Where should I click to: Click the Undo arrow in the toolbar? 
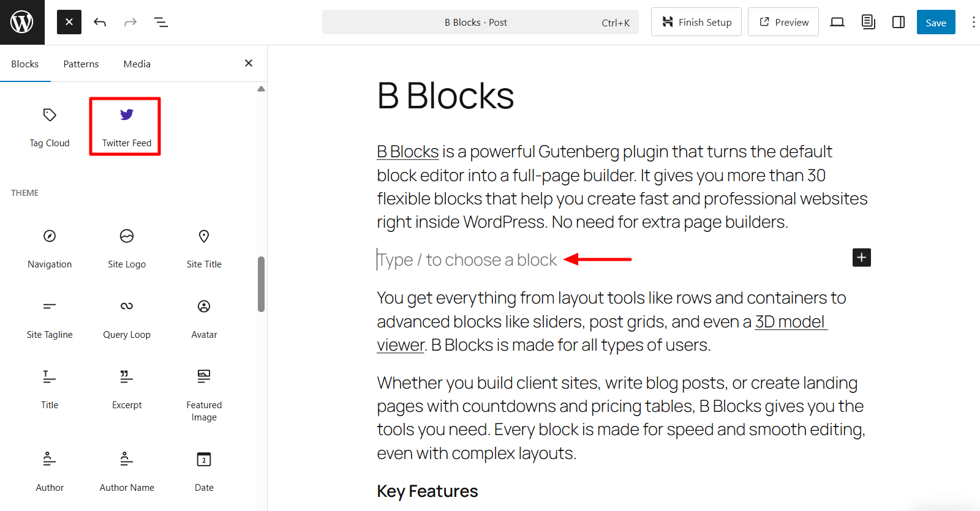pos(99,22)
